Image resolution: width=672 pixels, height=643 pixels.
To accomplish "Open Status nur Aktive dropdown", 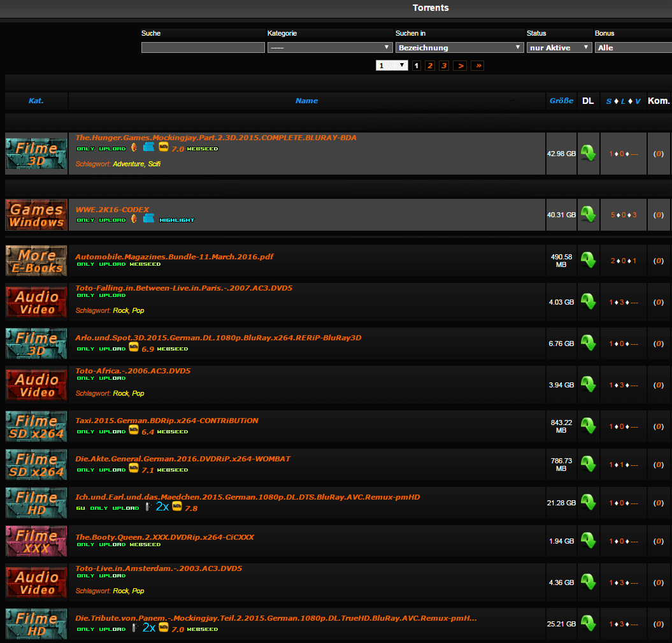I will (559, 48).
